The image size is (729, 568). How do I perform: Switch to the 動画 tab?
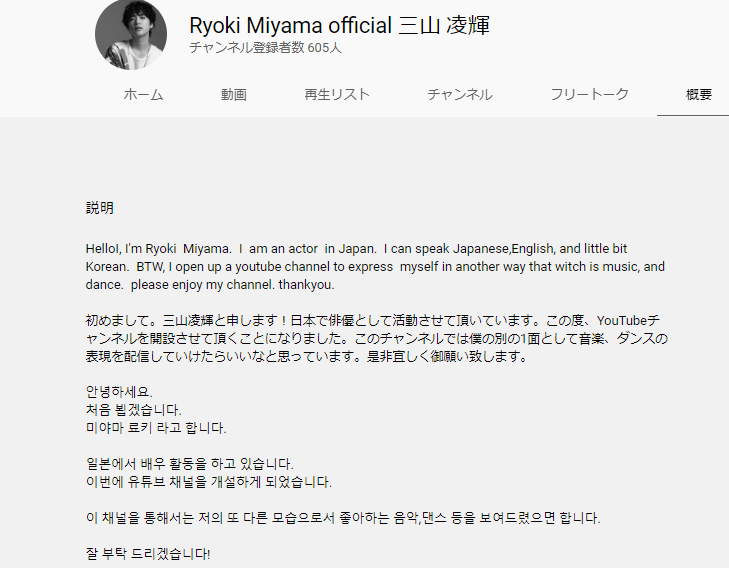[233, 94]
